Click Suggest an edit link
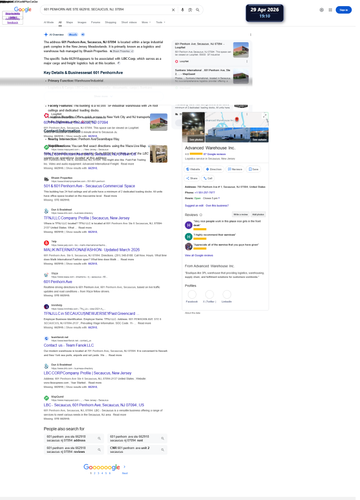 coord(194,206)
